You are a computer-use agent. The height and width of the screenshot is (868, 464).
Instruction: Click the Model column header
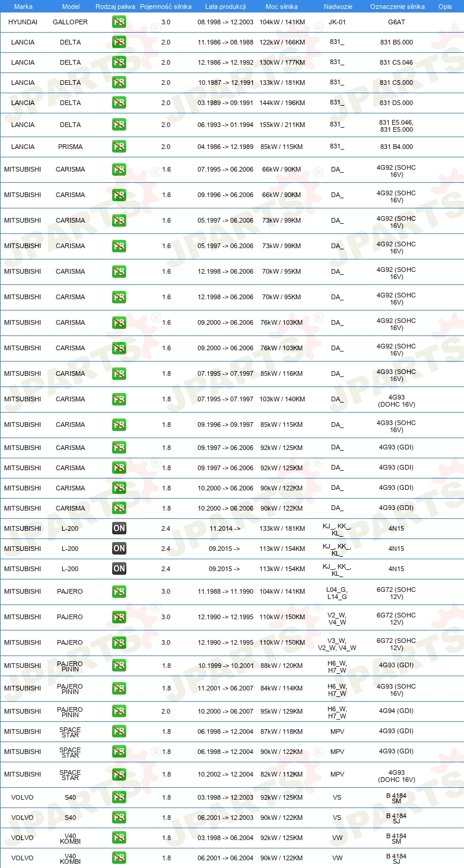71,7
